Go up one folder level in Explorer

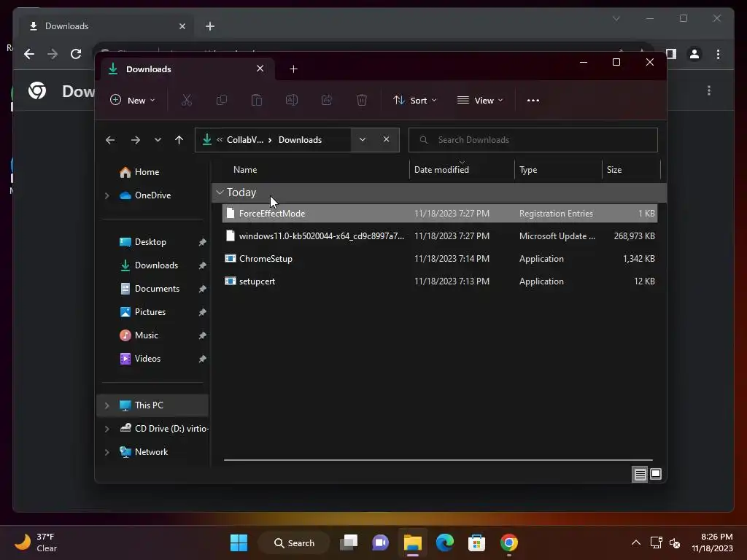point(179,140)
